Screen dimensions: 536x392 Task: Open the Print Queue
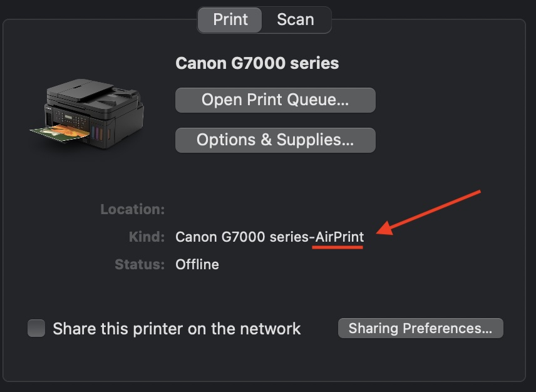point(275,100)
